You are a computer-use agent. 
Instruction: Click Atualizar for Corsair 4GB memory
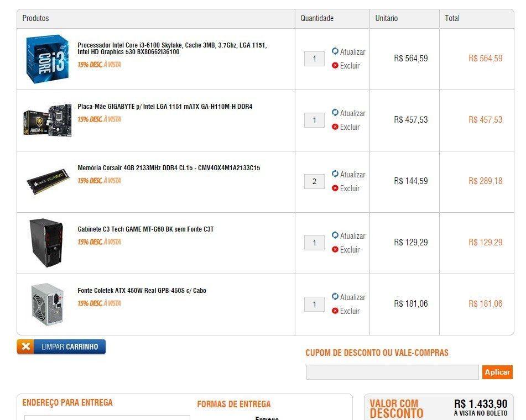tap(348, 174)
